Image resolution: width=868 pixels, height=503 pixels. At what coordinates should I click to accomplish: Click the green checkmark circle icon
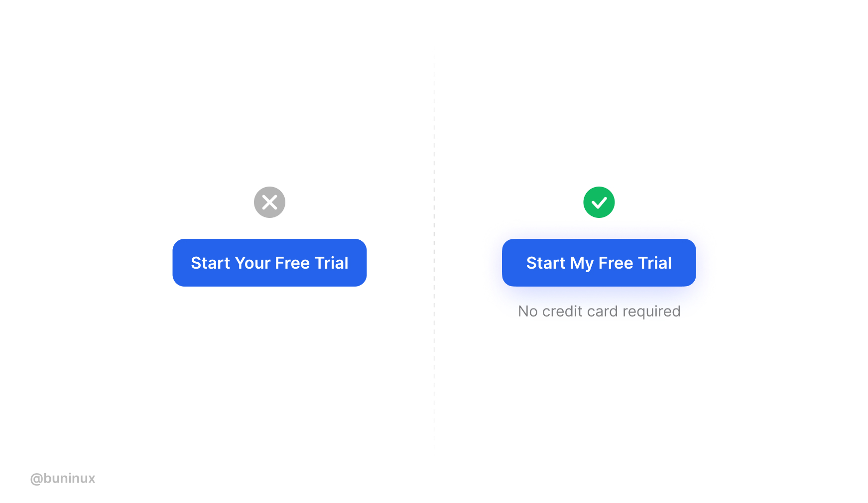click(599, 202)
